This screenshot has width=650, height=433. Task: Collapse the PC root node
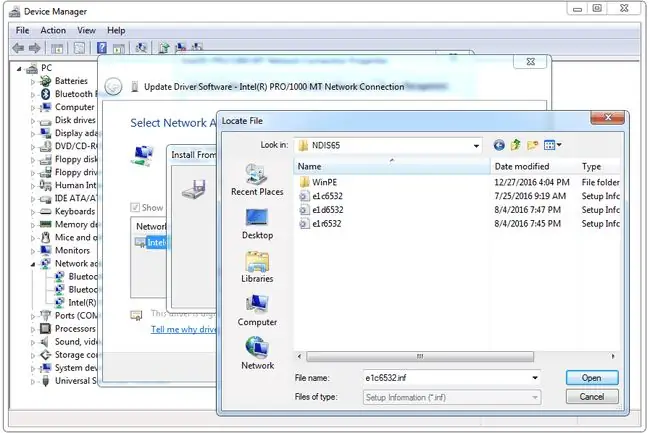click(19, 69)
